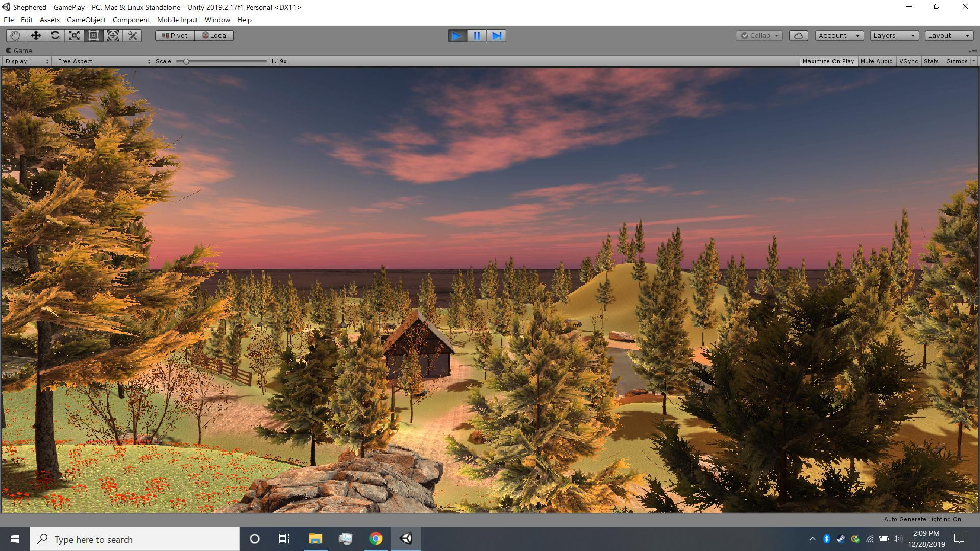Open Game panel context menu
The image size is (980, 551).
(973, 51)
